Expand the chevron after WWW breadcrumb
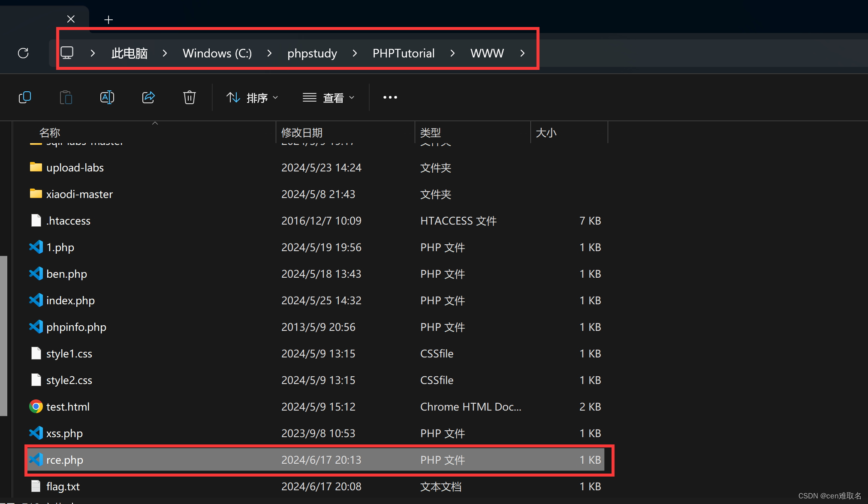This screenshot has height=504, width=868. [522, 53]
